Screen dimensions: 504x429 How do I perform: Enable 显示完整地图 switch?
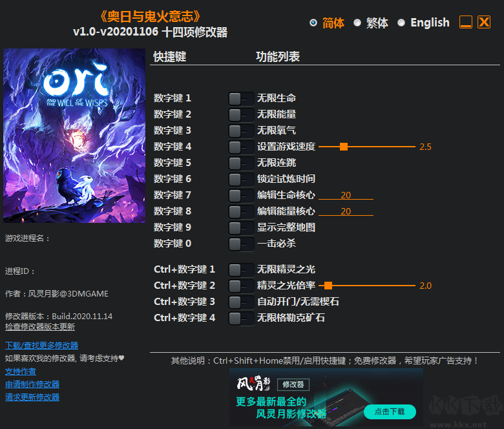click(242, 228)
